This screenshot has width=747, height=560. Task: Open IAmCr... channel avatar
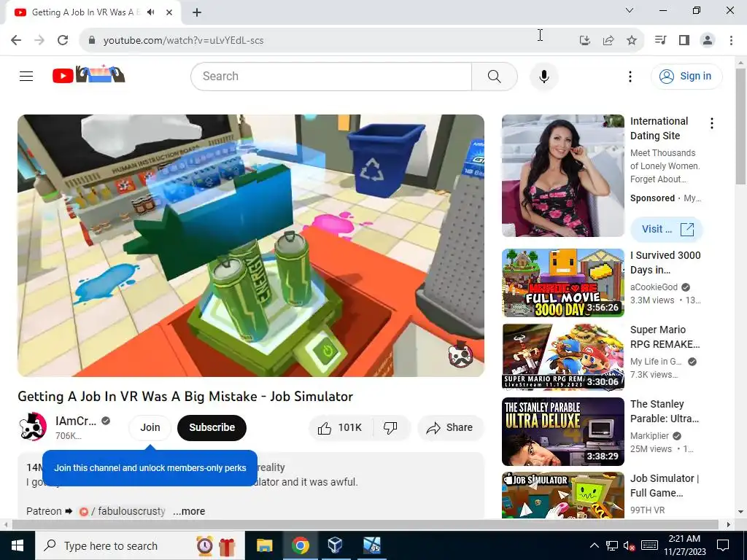[32, 427]
